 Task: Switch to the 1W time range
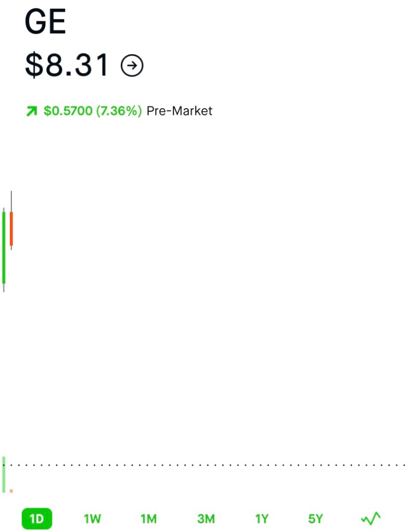click(x=92, y=518)
